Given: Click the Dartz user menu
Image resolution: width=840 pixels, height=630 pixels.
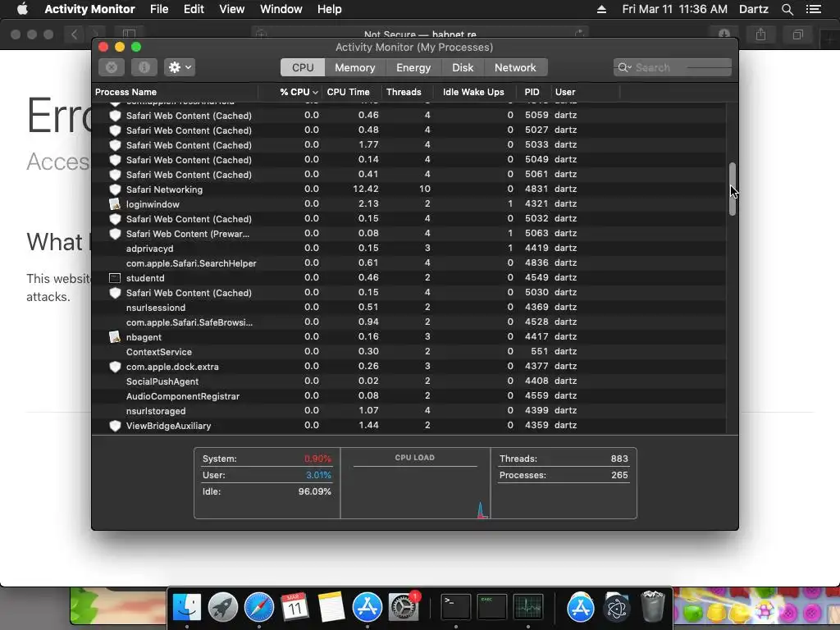Looking at the screenshot, I should (753, 9).
